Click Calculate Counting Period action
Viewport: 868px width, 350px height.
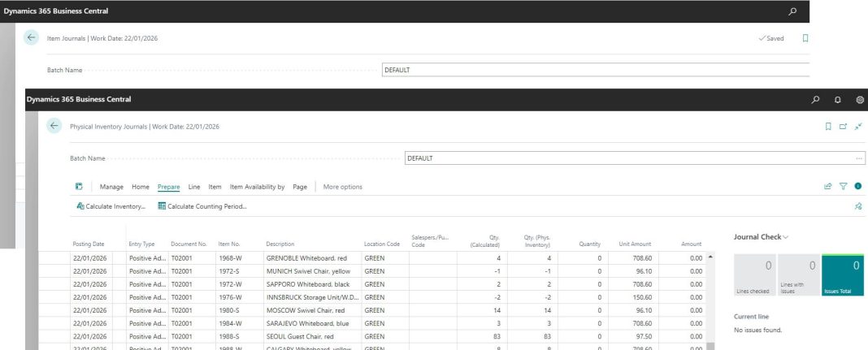tap(202, 206)
